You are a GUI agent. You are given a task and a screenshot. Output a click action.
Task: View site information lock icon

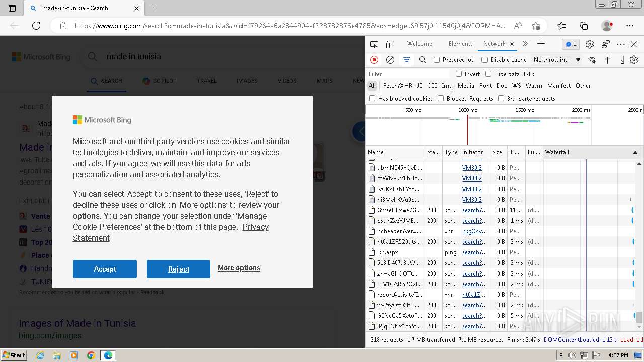point(63,26)
